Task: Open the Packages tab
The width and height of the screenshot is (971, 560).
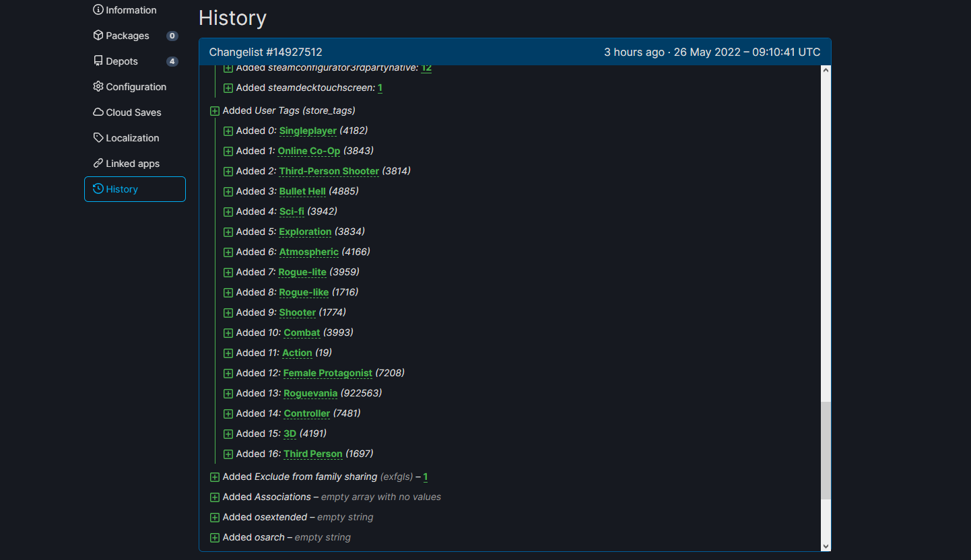Action: pyautogui.click(x=127, y=36)
